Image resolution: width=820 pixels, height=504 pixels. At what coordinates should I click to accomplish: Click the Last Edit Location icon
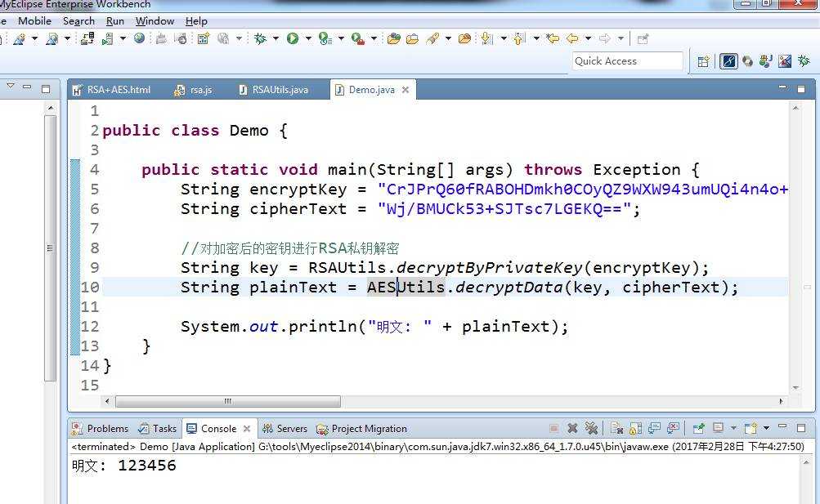click(x=552, y=38)
